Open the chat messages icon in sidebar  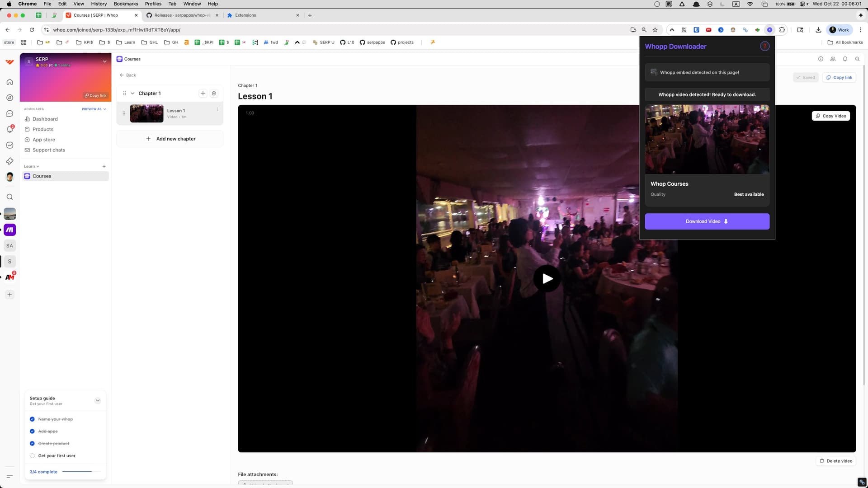pos(9,113)
